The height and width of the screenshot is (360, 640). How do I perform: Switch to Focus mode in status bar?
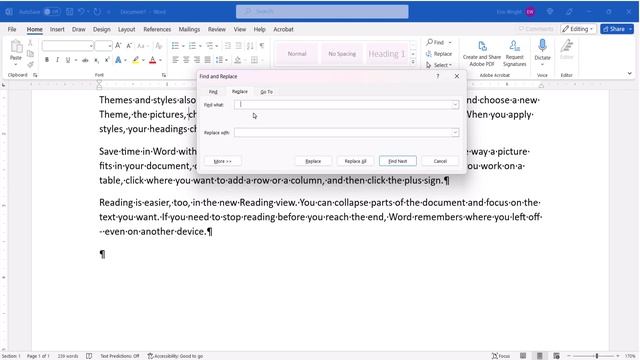501,356
